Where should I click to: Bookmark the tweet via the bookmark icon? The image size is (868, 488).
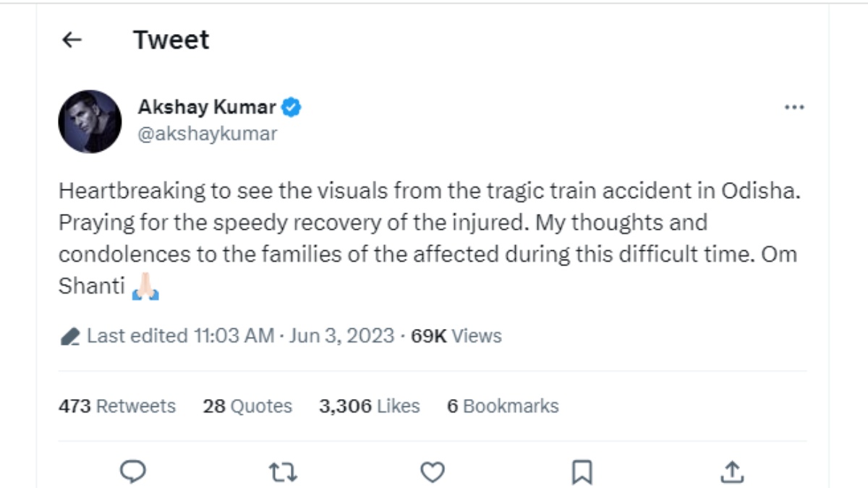pyautogui.click(x=581, y=472)
